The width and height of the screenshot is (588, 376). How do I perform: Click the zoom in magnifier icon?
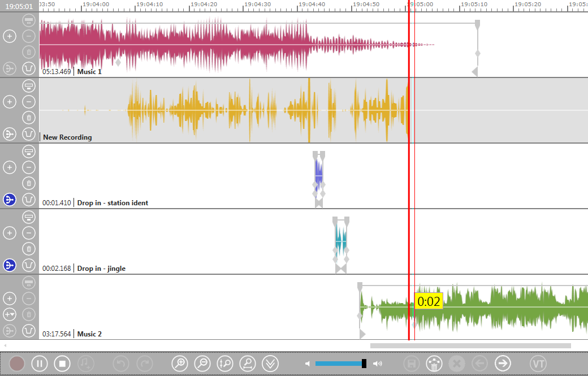179,363
